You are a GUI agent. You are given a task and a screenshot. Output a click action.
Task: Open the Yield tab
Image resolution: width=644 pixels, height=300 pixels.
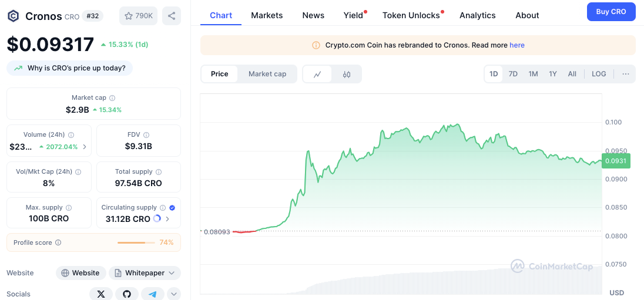coord(354,15)
